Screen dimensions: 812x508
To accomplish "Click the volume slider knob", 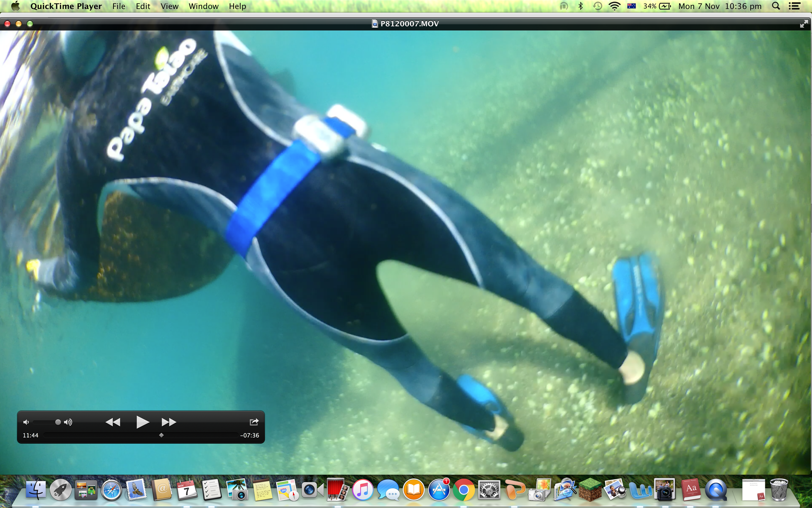I will click(58, 422).
